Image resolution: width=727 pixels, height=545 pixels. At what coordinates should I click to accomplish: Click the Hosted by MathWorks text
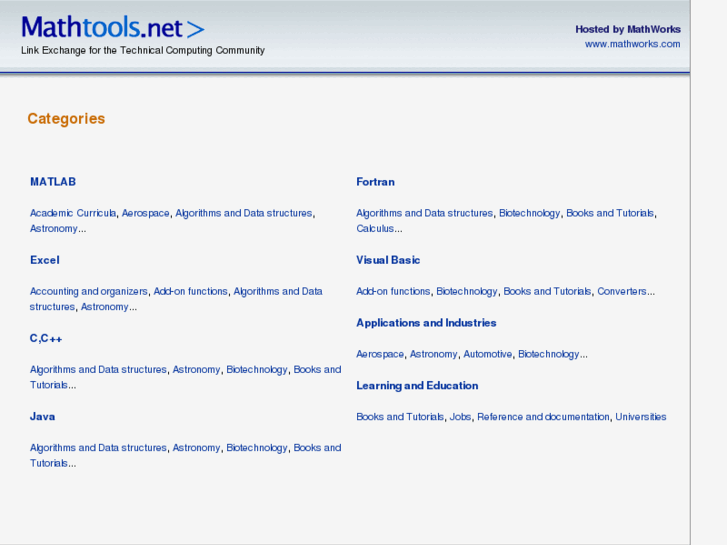tap(628, 29)
